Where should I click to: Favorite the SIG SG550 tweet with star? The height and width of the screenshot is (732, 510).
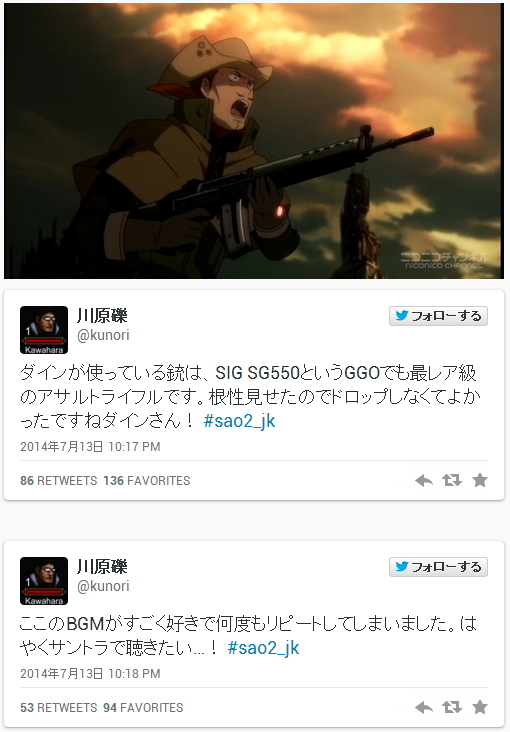coord(480,480)
